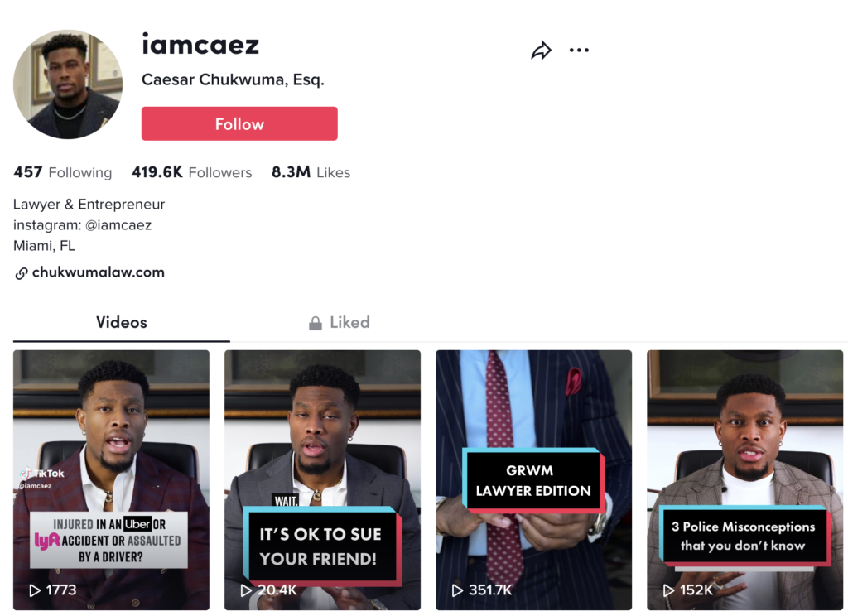Image resolution: width=848 pixels, height=616 pixels.
Task: Open the Liked tab
Action: (349, 323)
